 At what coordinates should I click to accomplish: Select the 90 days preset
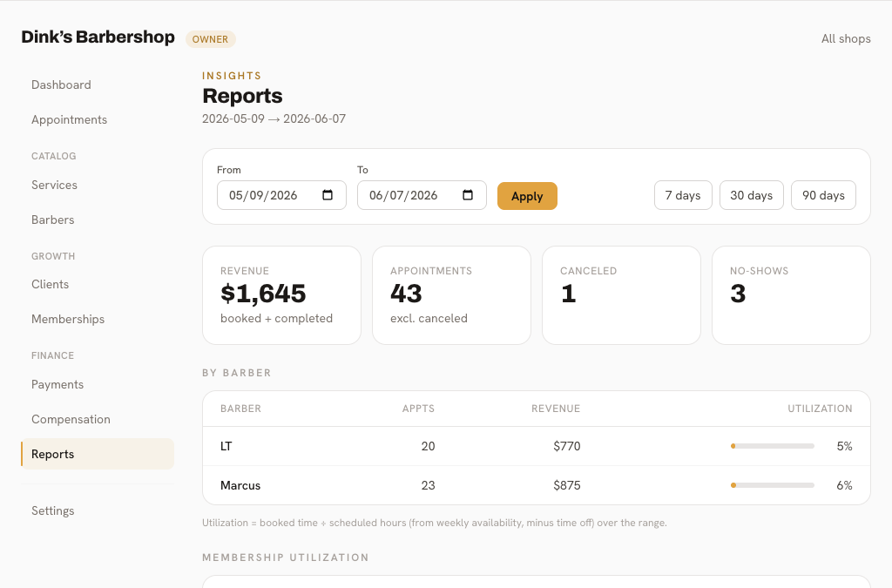[x=823, y=195]
